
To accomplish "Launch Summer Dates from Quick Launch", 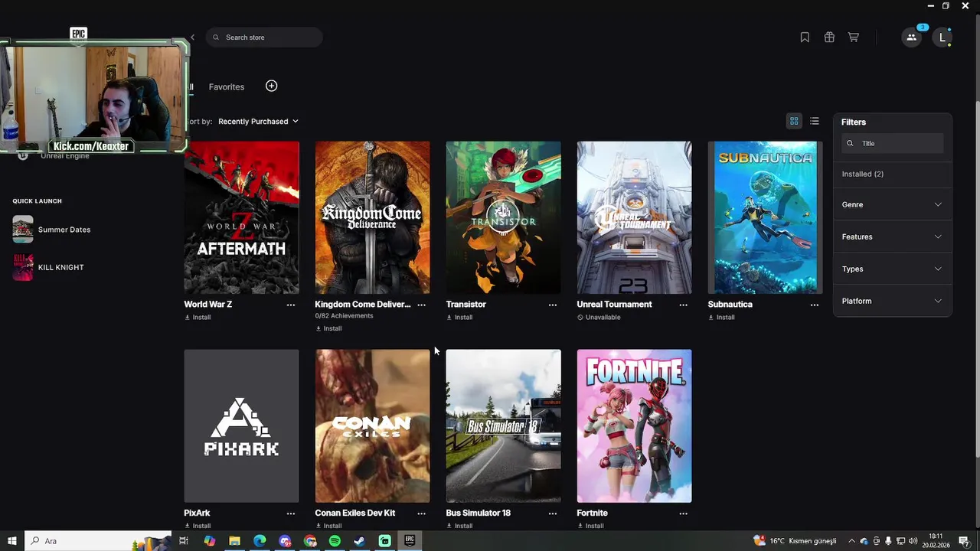I will 51,230.
